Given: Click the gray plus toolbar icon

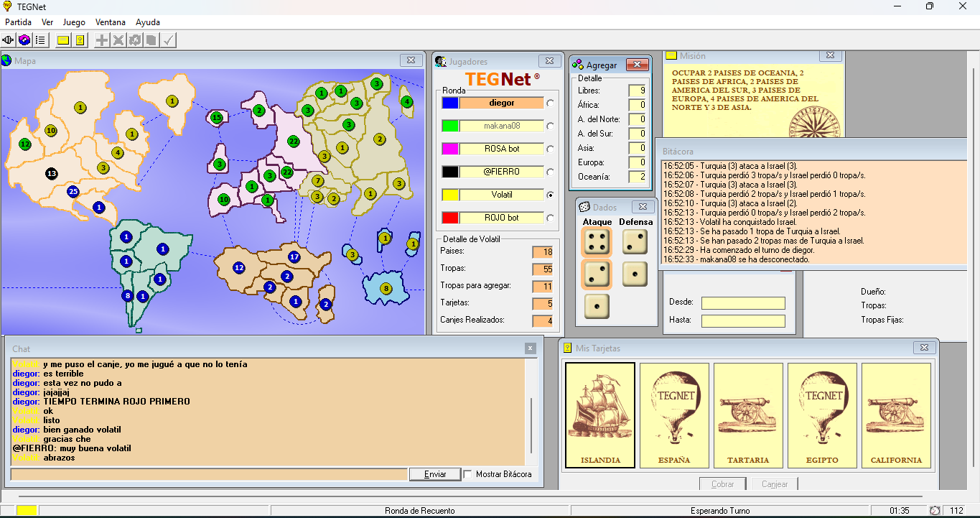Looking at the screenshot, I should [102, 40].
